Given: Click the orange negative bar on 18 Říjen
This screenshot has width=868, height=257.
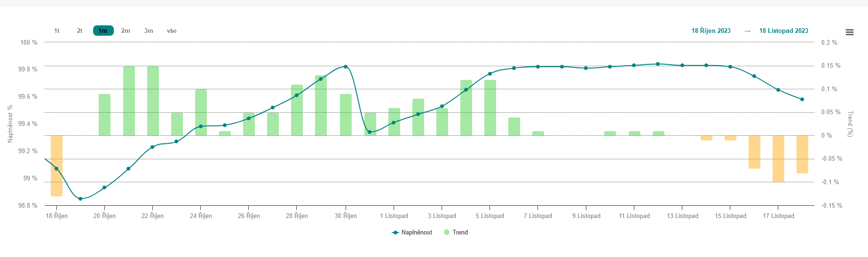Looking at the screenshot, I should (56, 165).
